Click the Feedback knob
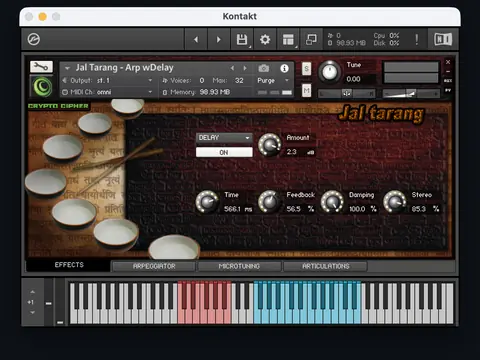Screen dimensions: 480x360 (269, 202)
